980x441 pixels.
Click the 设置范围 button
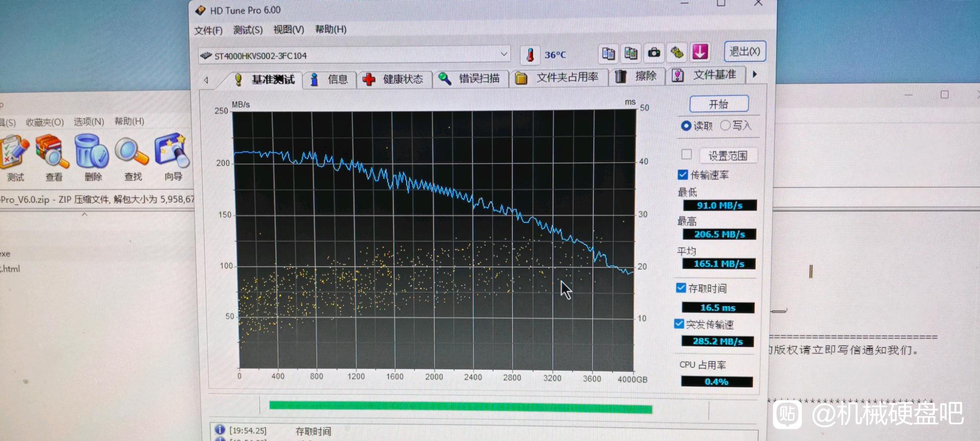coord(728,155)
